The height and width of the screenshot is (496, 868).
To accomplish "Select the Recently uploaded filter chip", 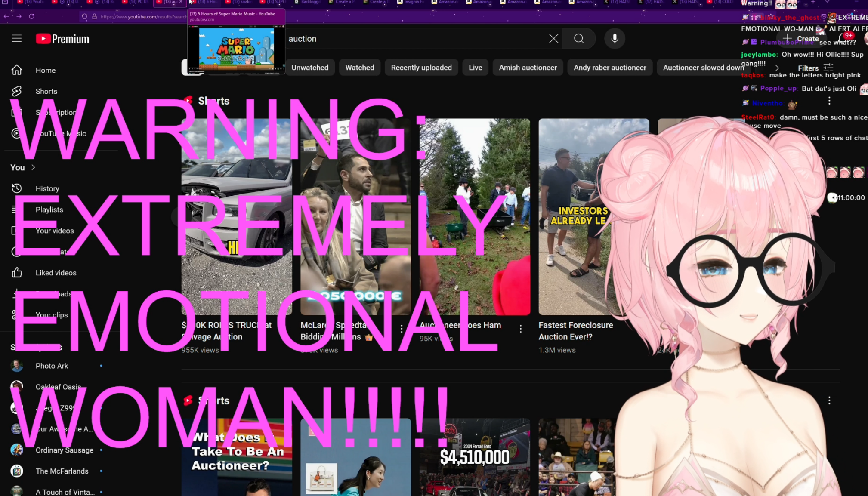I will click(x=421, y=68).
